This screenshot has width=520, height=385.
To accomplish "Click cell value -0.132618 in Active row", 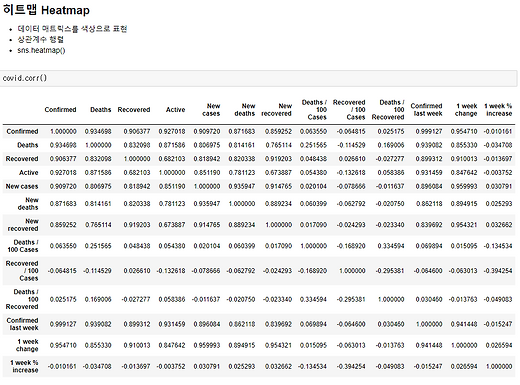I will (351, 173).
